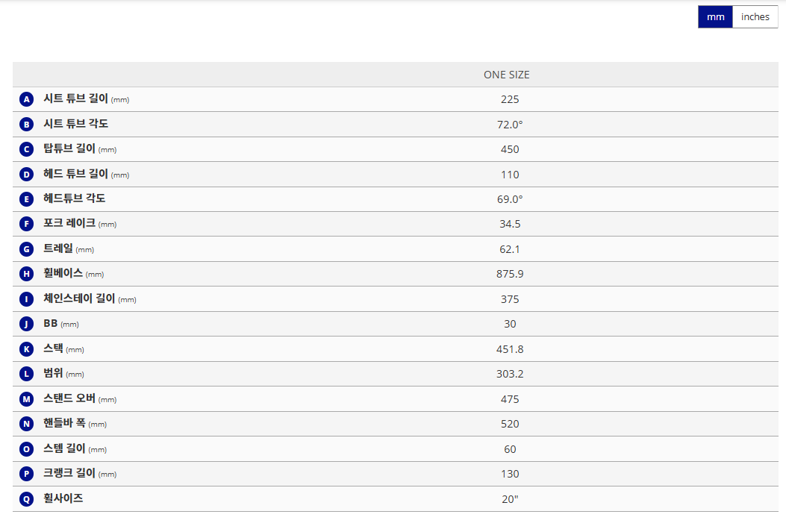The width and height of the screenshot is (786, 532).
Task: Click the letter G trail badge
Action: pyautogui.click(x=27, y=249)
